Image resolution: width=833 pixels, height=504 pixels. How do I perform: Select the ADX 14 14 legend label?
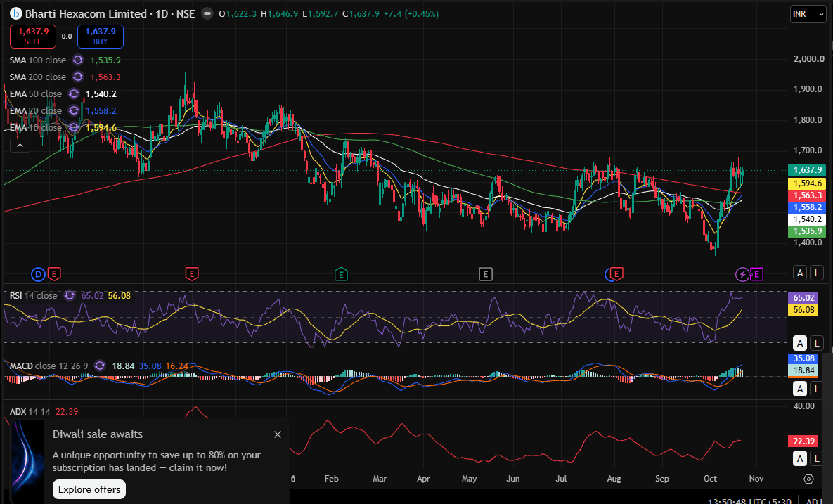click(30, 412)
